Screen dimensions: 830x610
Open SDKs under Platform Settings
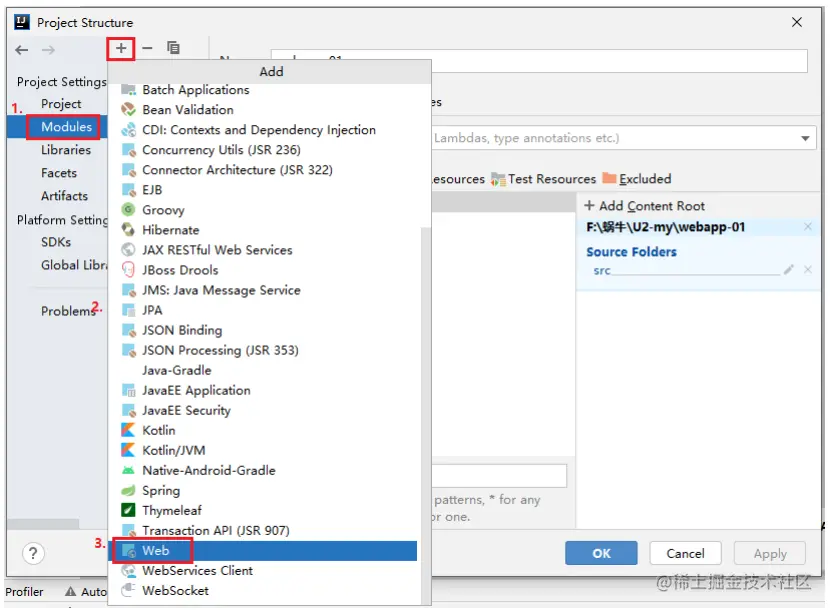[56, 242]
